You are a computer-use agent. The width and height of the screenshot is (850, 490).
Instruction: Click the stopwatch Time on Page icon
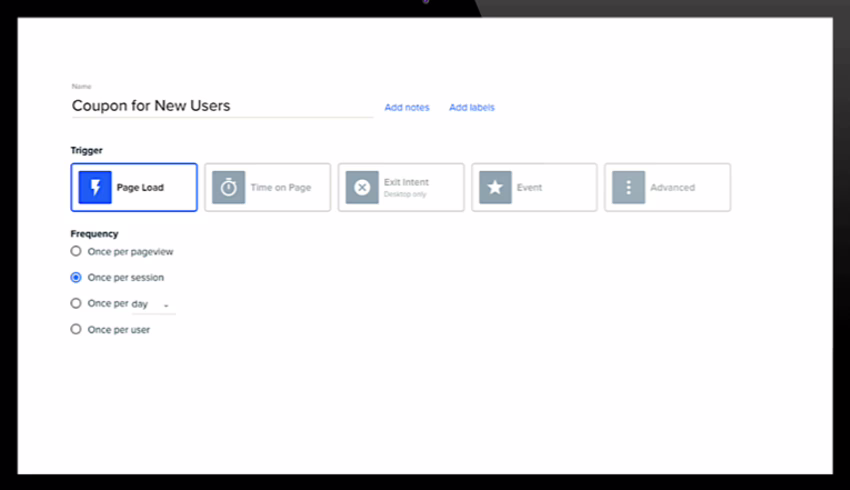pos(228,187)
